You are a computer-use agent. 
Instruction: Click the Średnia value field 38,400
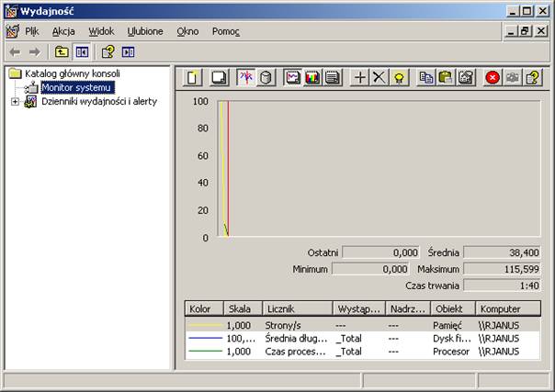click(x=502, y=252)
